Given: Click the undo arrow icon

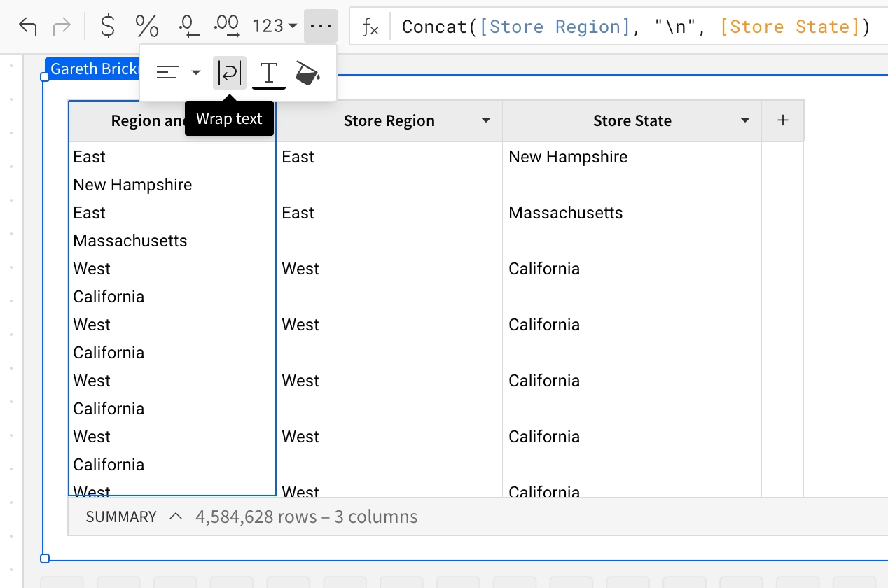Looking at the screenshot, I should (28, 27).
